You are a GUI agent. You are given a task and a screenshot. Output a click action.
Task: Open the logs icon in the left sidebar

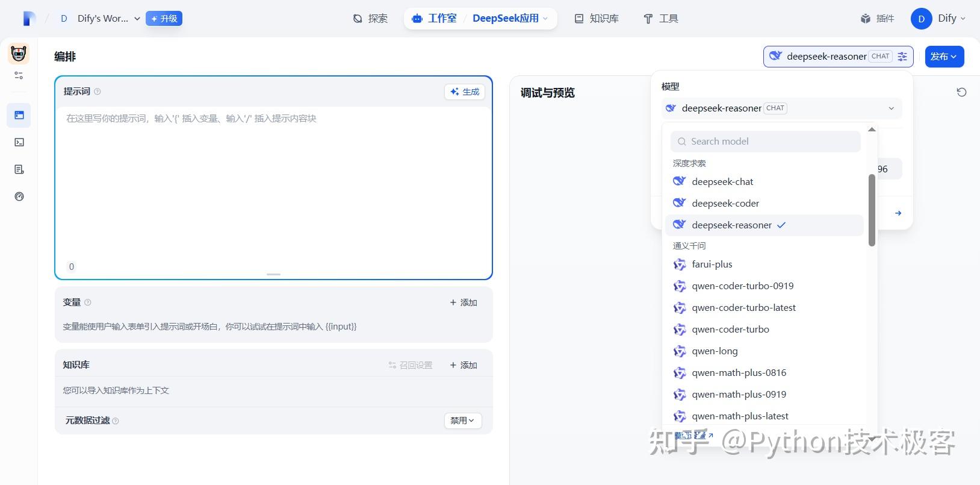[x=19, y=169]
